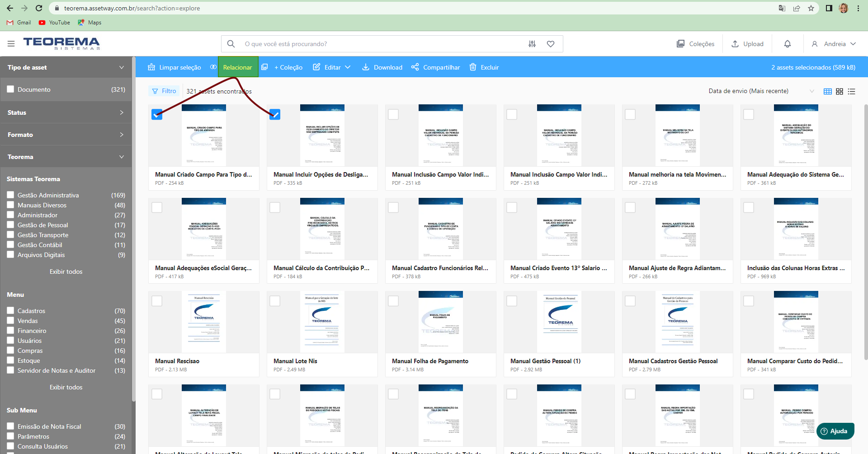868x454 pixels.
Task: Switch to grid view icon
Action: 840,91
